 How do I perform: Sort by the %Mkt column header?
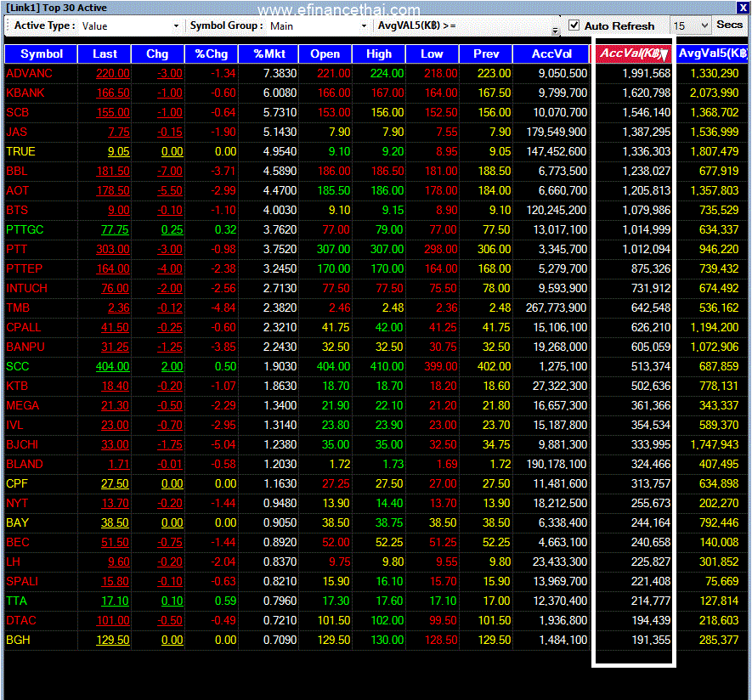point(269,54)
